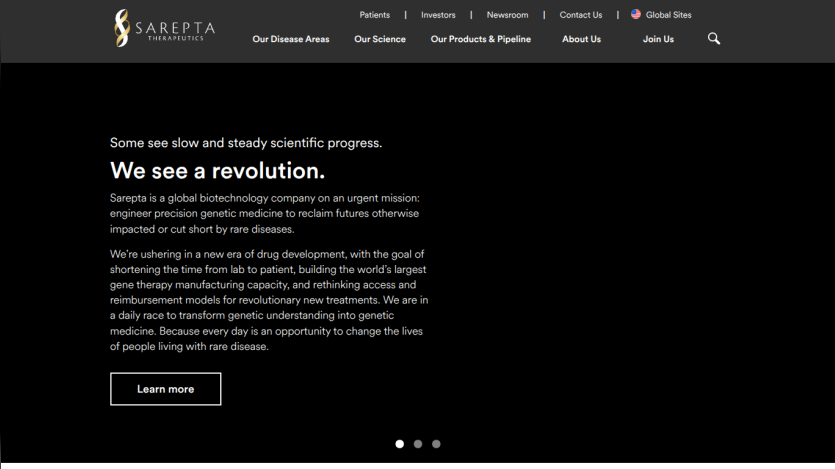Open Contact Us in header
The width and height of the screenshot is (835, 469).
click(x=580, y=15)
